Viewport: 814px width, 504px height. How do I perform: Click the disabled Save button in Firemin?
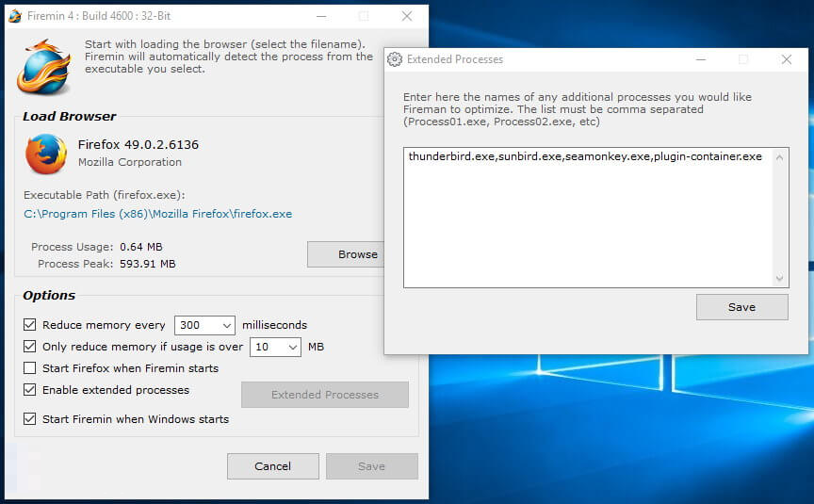point(372,466)
